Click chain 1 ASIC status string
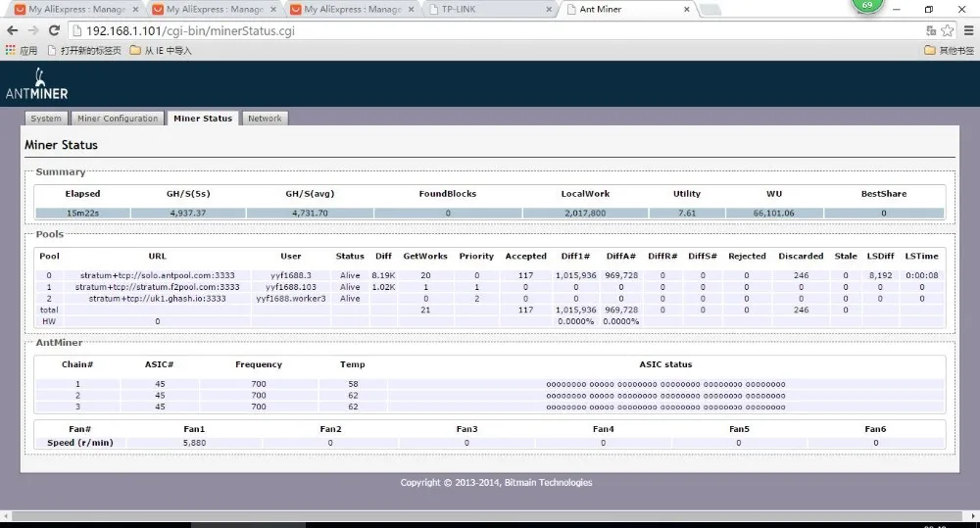This screenshot has height=528, width=980. click(x=665, y=384)
